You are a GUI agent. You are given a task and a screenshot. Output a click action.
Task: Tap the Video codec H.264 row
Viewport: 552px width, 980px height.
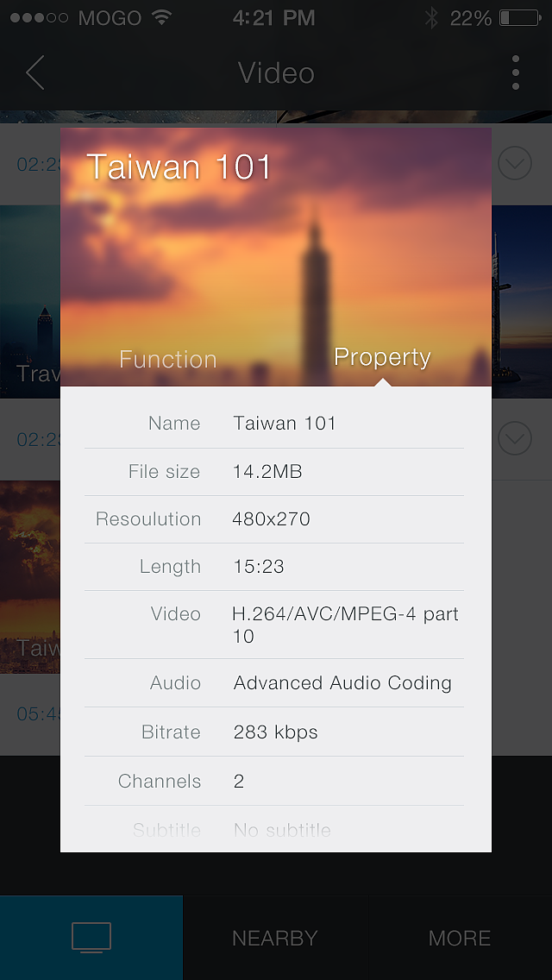point(274,625)
